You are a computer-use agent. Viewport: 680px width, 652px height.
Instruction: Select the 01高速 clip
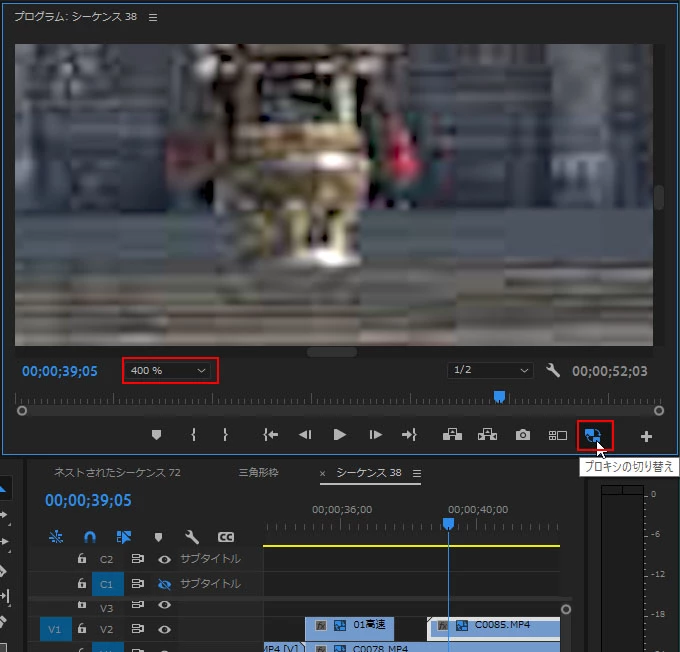point(350,629)
